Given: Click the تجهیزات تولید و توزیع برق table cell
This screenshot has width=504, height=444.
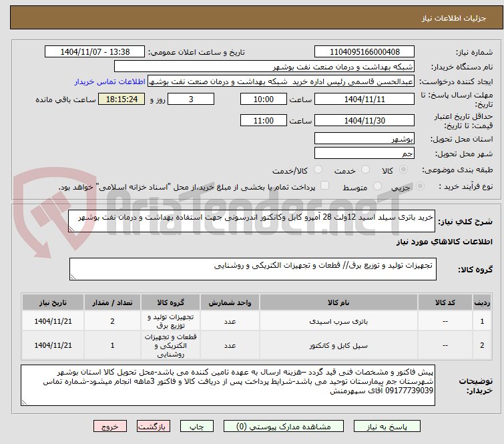Looking at the screenshot, I should 170,321.
